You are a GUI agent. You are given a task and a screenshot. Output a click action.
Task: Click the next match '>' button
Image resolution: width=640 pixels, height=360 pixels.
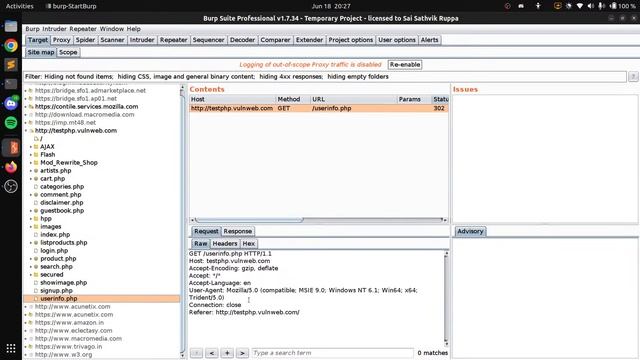(242, 353)
